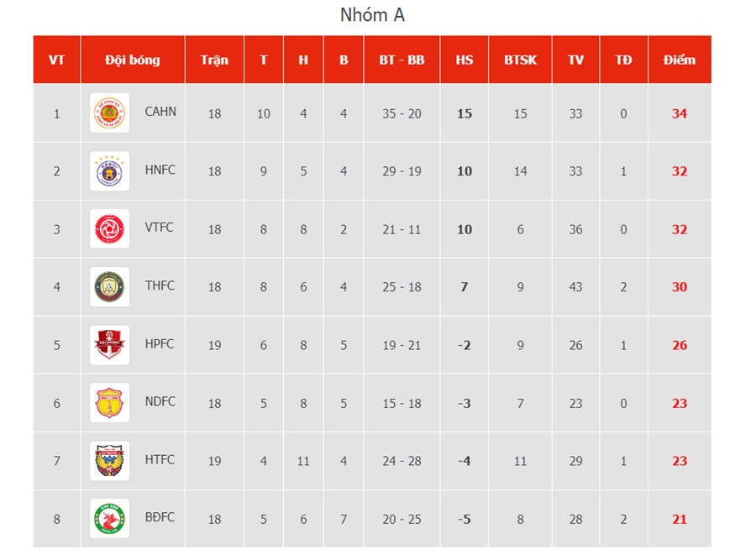The height and width of the screenshot is (560, 756).
Task: Click the HPFC team crest
Action: click(x=110, y=345)
